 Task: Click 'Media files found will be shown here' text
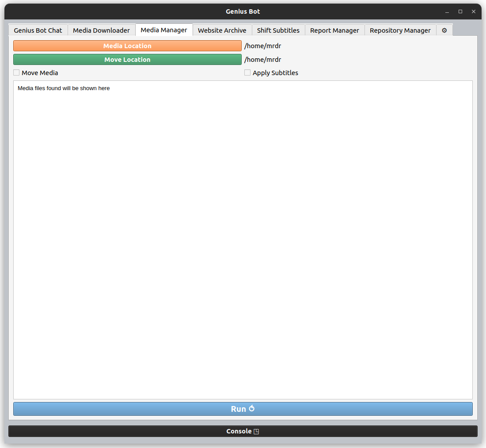pyautogui.click(x=64, y=88)
